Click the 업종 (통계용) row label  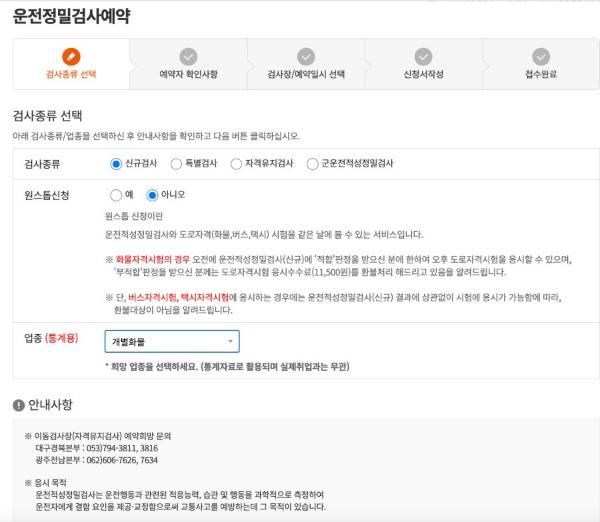point(51,338)
